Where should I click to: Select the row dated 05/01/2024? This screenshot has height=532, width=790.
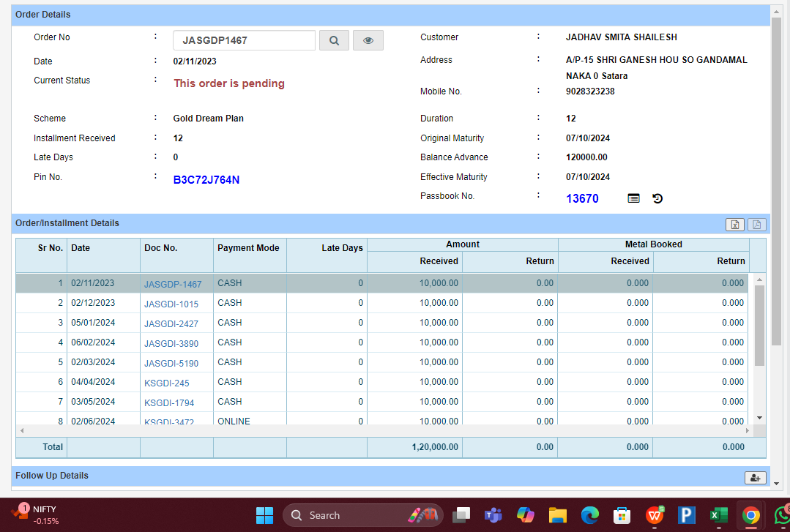(382, 323)
